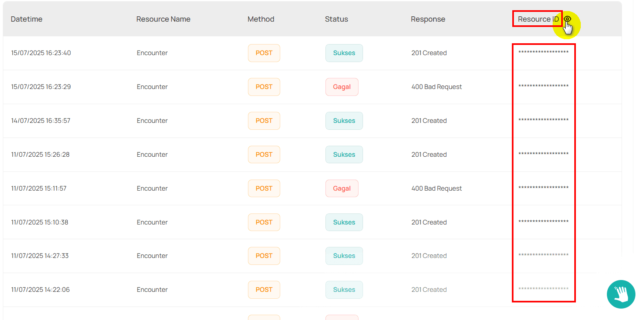The image size is (644, 320).
Task: Select 400 Bad Request for 15/07/2025 16:23:29
Action: [x=436, y=87]
